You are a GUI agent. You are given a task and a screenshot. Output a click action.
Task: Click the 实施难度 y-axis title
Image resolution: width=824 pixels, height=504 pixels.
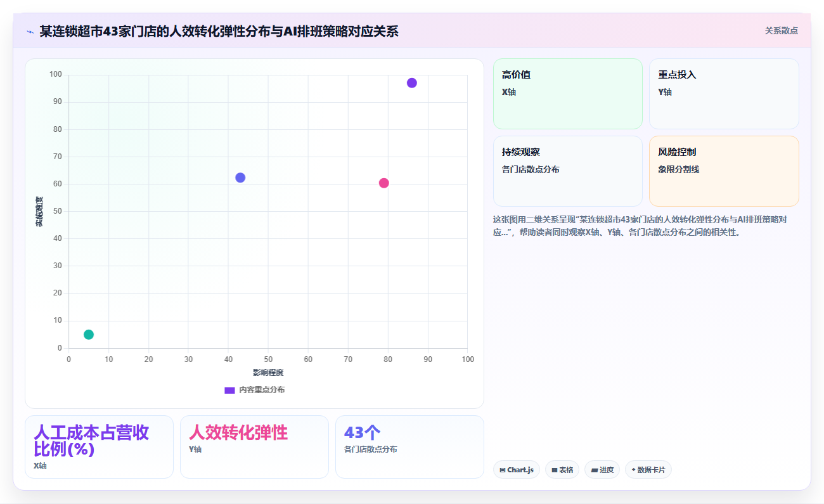pyautogui.click(x=39, y=212)
